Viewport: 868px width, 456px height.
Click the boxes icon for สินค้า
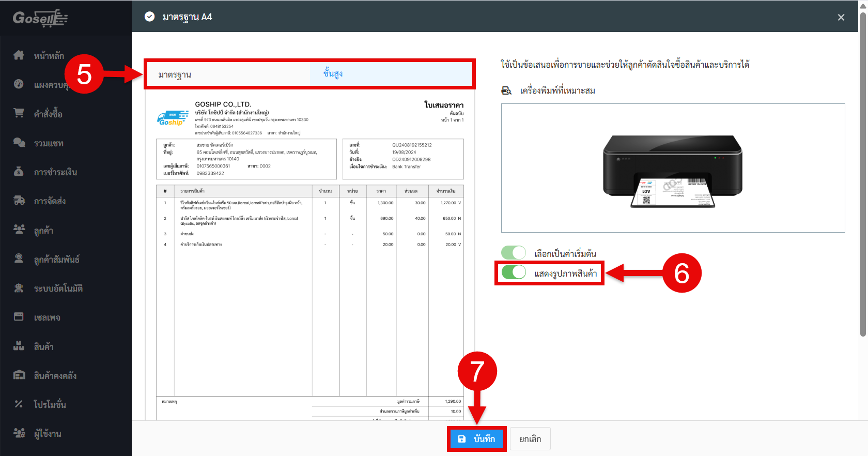[x=19, y=345]
